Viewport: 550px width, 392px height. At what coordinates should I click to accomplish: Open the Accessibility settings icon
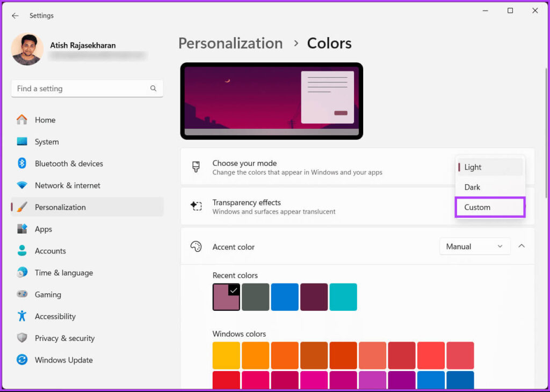tap(21, 316)
